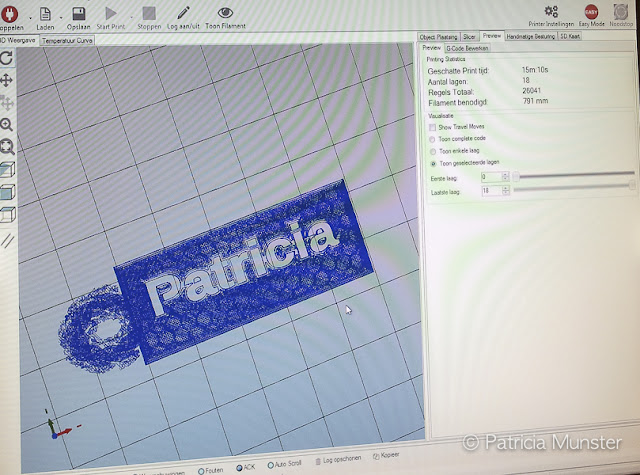Viewport: 640px width, 475px height.
Task: Click the Eerste laag slider handle
Action: tap(516, 177)
